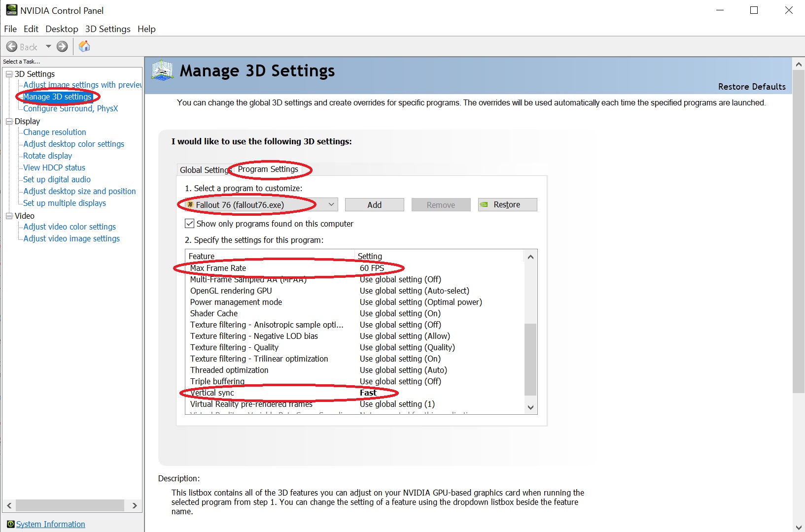Screen dimensions: 805x532
Task: Click the Manage 3D Settings header icon
Action: (162, 70)
